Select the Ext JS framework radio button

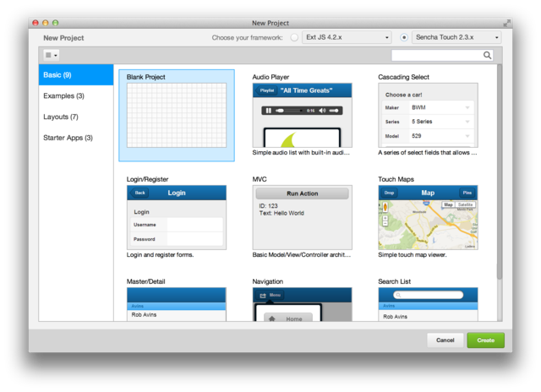pos(294,38)
